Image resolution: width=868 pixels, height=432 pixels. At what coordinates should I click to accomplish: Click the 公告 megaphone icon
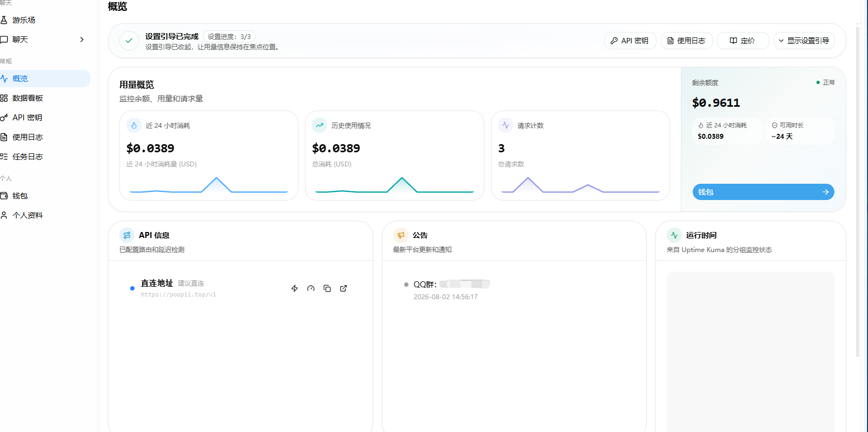click(x=401, y=235)
